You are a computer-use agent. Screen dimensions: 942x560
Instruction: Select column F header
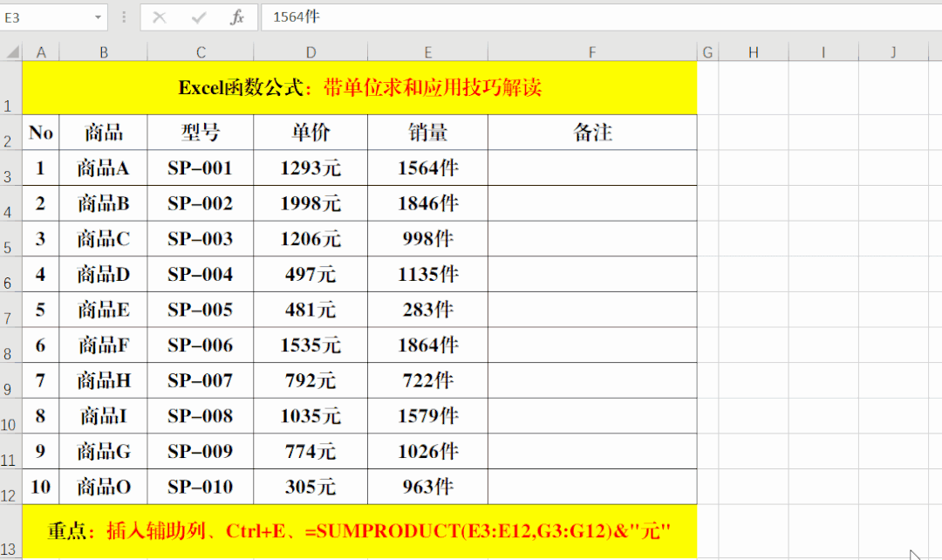[592, 52]
